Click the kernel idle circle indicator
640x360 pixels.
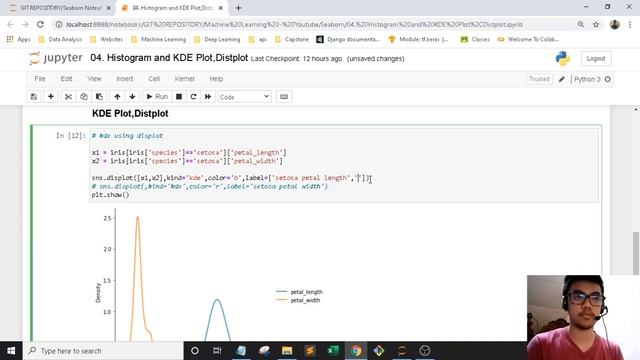click(x=608, y=79)
